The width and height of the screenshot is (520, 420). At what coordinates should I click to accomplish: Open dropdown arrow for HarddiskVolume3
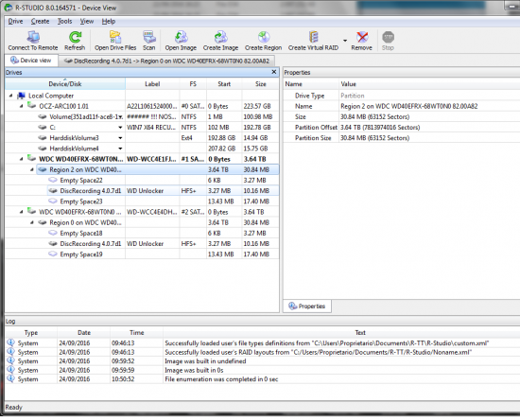pyautogui.click(x=120, y=138)
